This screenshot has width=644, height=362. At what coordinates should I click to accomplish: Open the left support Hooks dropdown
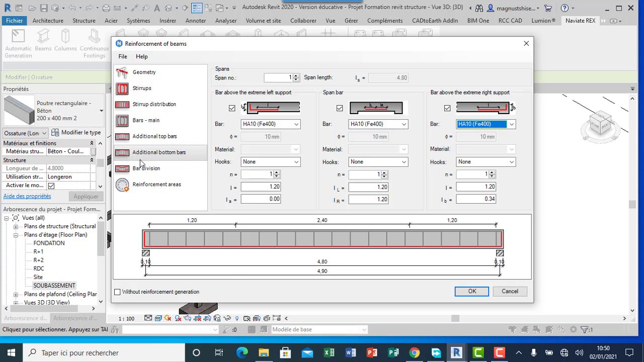coord(271,162)
